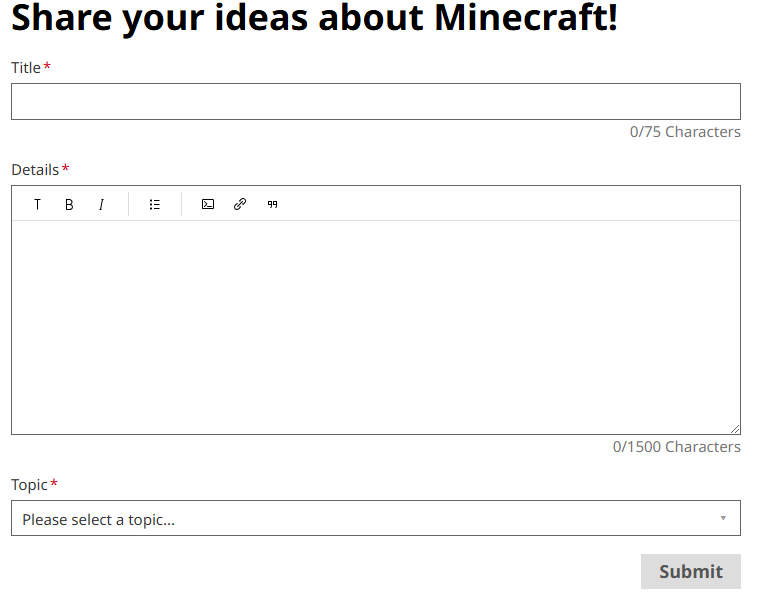This screenshot has height=605, width=758.
Task: Add a hyperlink with the link icon
Action: tap(240, 204)
